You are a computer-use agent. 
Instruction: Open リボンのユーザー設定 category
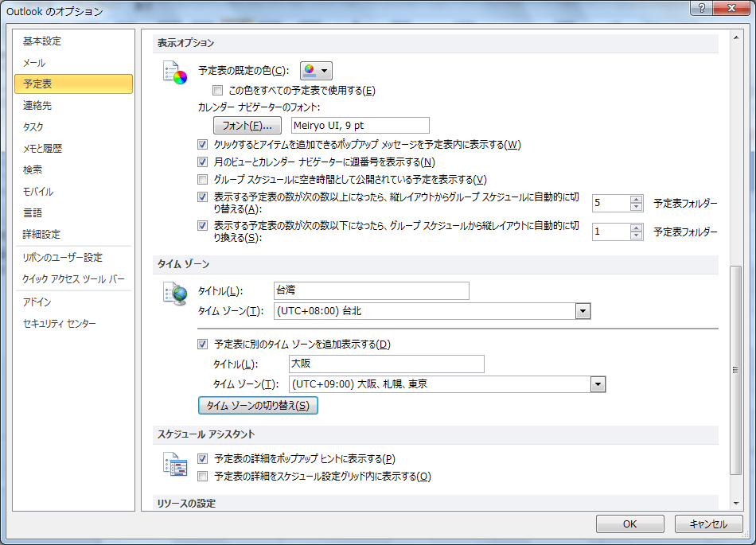pos(74,257)
